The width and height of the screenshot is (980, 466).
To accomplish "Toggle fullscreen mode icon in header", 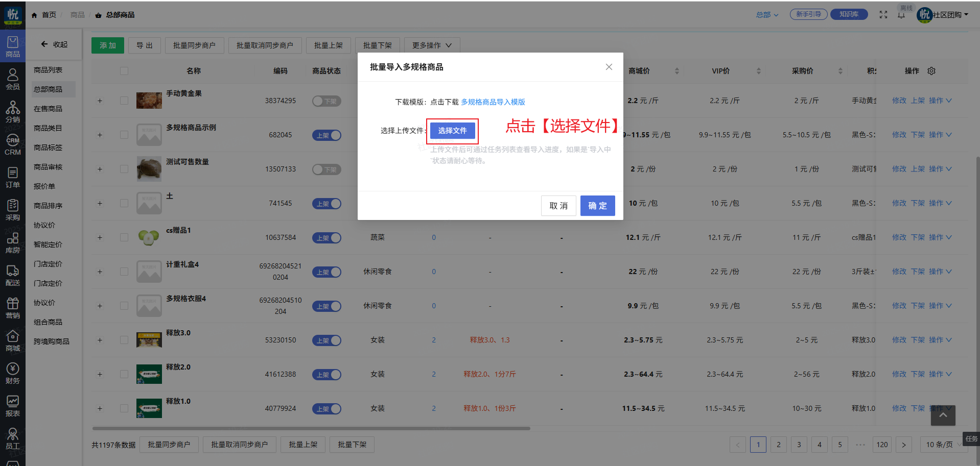I will (883, 15).
